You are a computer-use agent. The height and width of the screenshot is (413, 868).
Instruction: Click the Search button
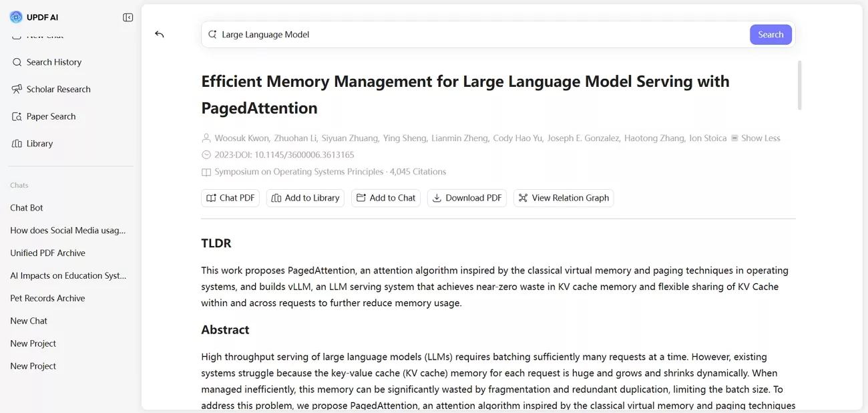pos(771,35)
